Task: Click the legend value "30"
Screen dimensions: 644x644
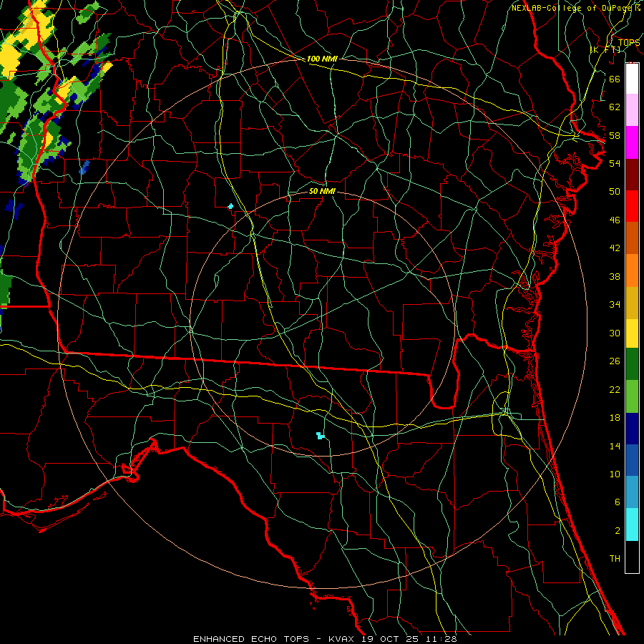Action: [x=615, y=333]
